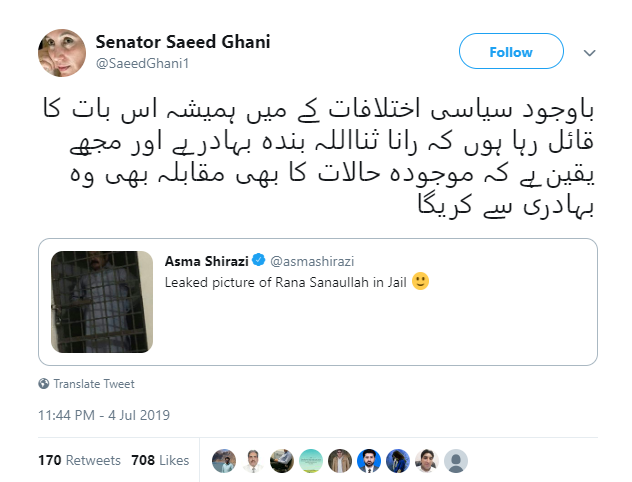Screen dimensions: 632x482
Task: Click the globe icon beside Translate Tweet
Action: [44, 383]
